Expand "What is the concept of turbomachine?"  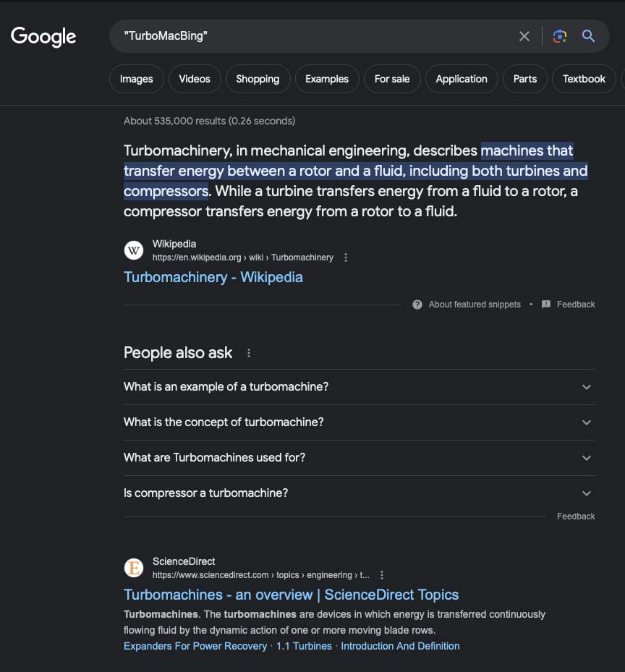587,422
